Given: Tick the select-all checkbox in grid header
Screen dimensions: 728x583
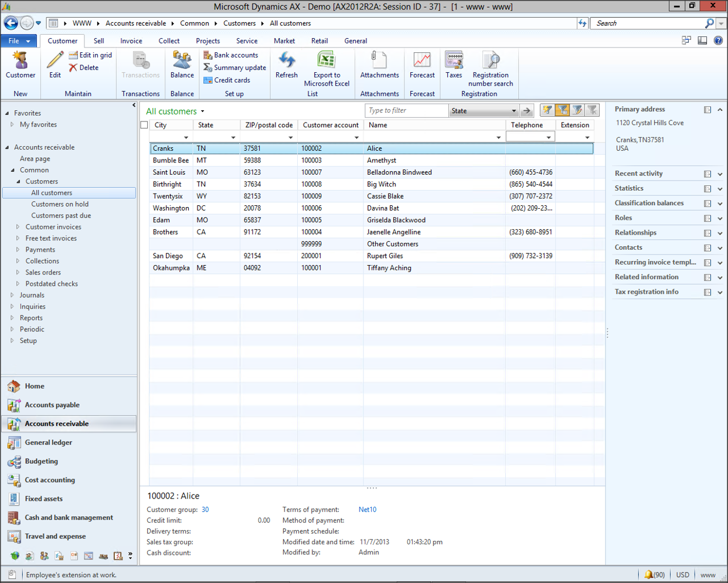Looking at the screenshot, I should click(x=144, y=125).
